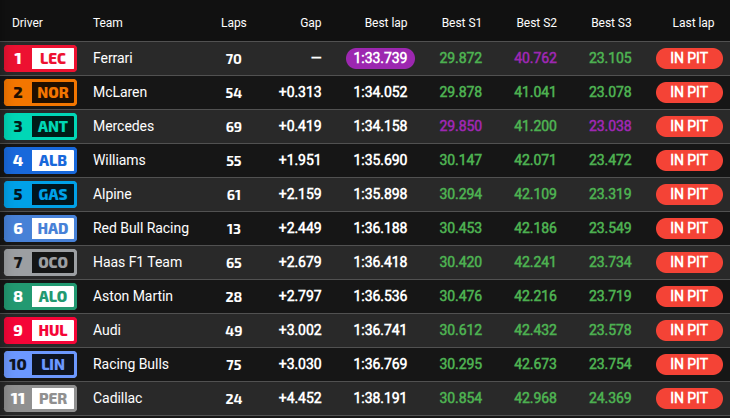730x418 pixels.
Task: Click the Best S1 column header
Action: (x=461, y=22)
